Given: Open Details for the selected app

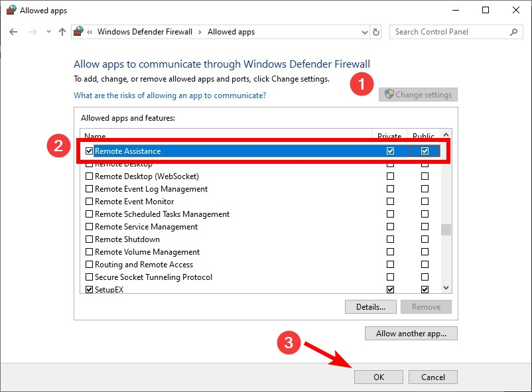Looking at the screenshot, I should coord(371,307).
